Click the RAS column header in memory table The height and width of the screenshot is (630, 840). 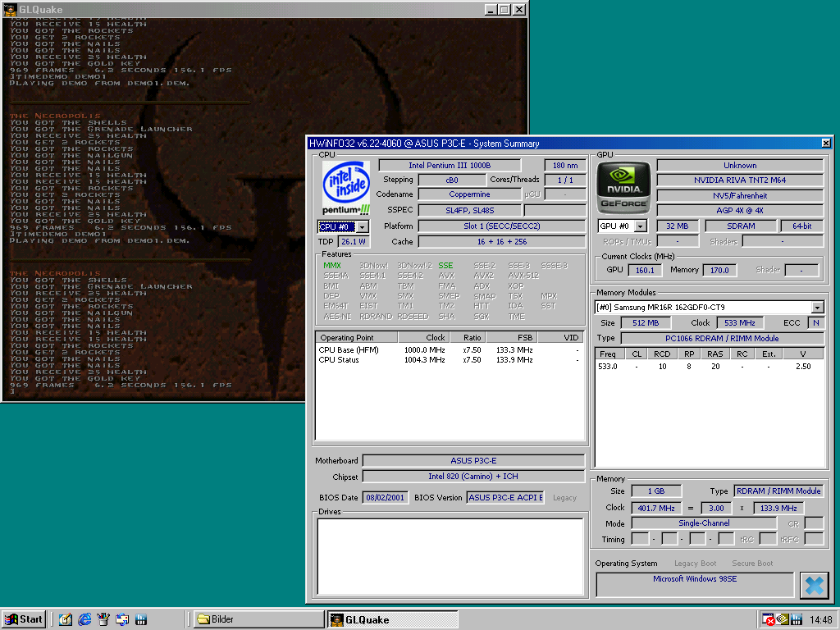[x=714, y=354]
